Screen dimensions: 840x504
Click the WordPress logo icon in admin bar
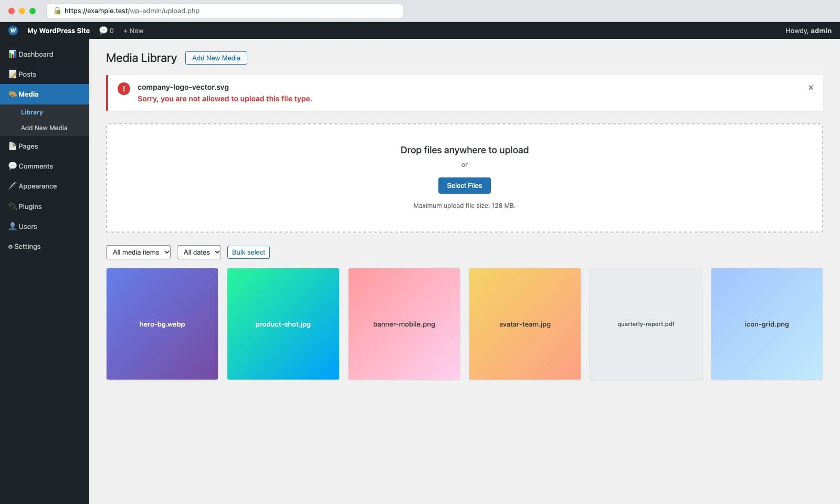tap(13, 30)
